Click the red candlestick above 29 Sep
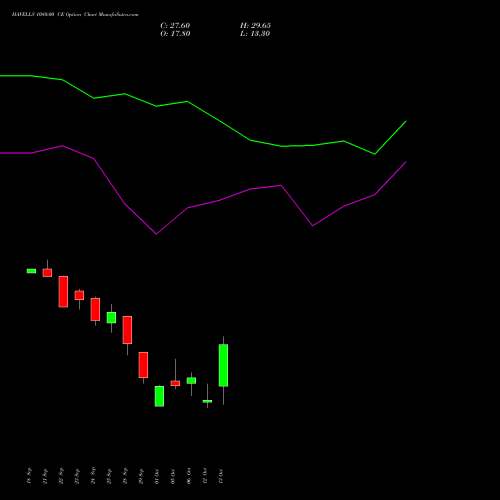500x500 pixels. click(x=143, y=365)
